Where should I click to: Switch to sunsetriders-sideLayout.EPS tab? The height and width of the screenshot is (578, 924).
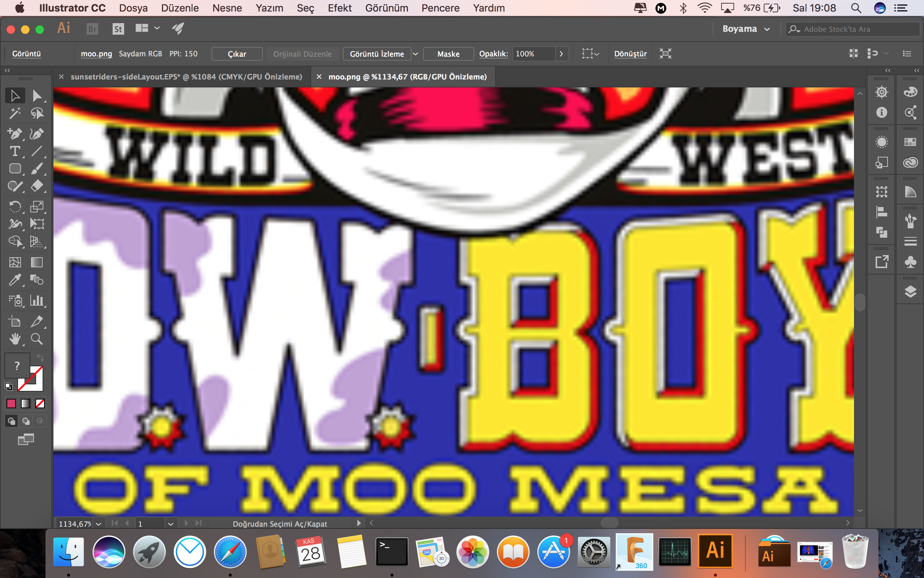tap(186, 77)
